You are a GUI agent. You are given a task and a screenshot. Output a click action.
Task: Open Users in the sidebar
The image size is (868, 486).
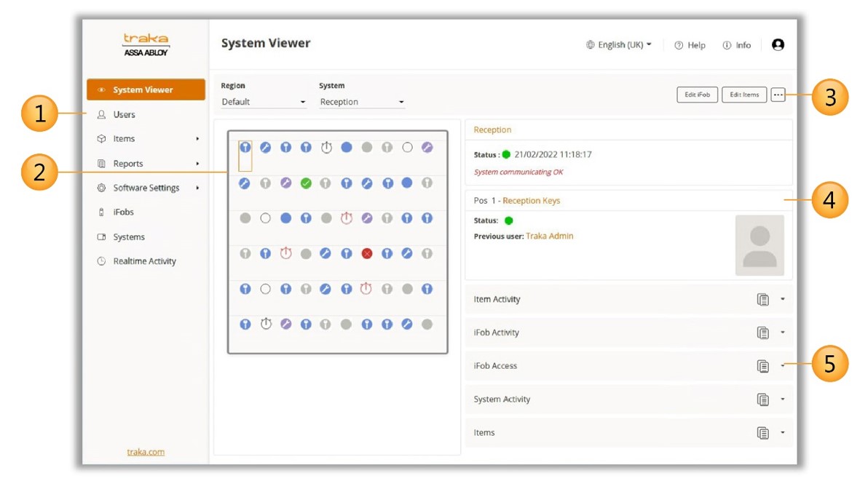[124, 115]
